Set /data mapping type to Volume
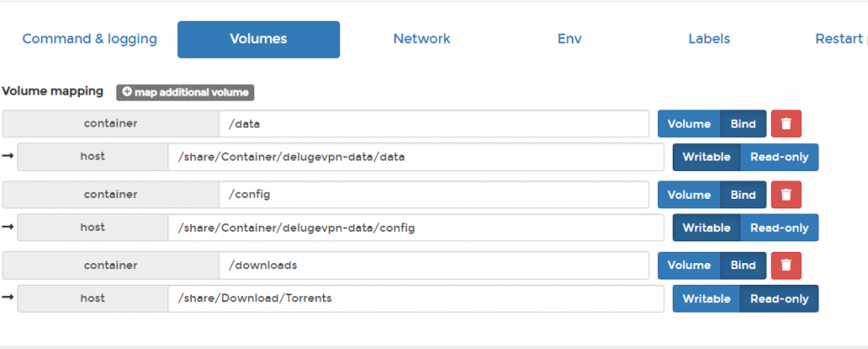Image resolution: width=868 pixels, height=349 pixels. pyautogui.click(x=689, y=123)
